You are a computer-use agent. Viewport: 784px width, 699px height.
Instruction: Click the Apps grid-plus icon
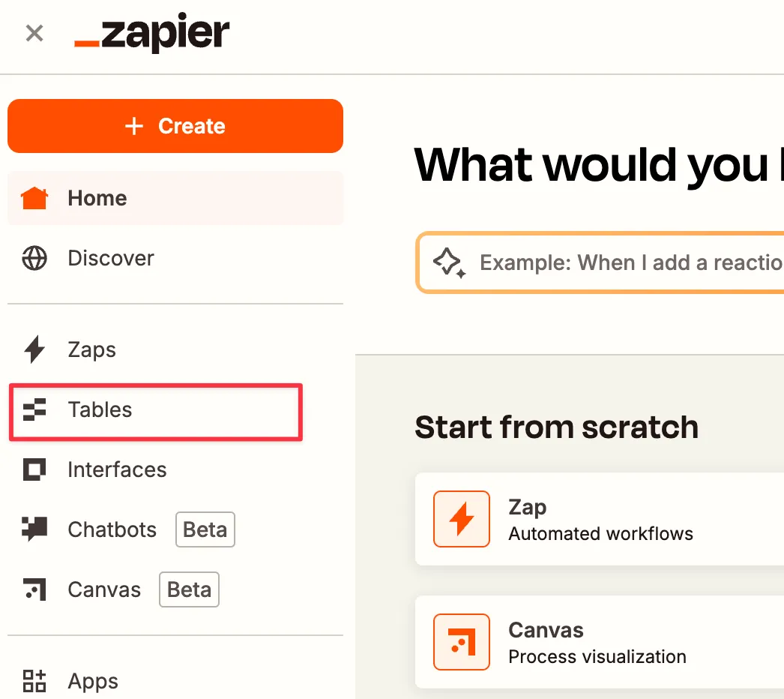[34, 681]
